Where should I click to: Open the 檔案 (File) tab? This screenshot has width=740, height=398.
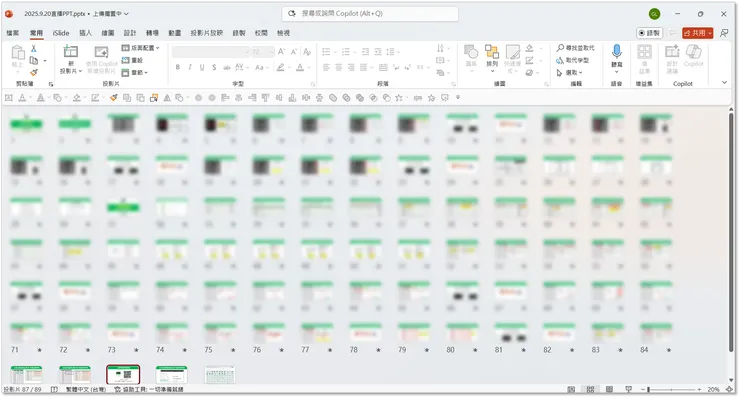13,33
